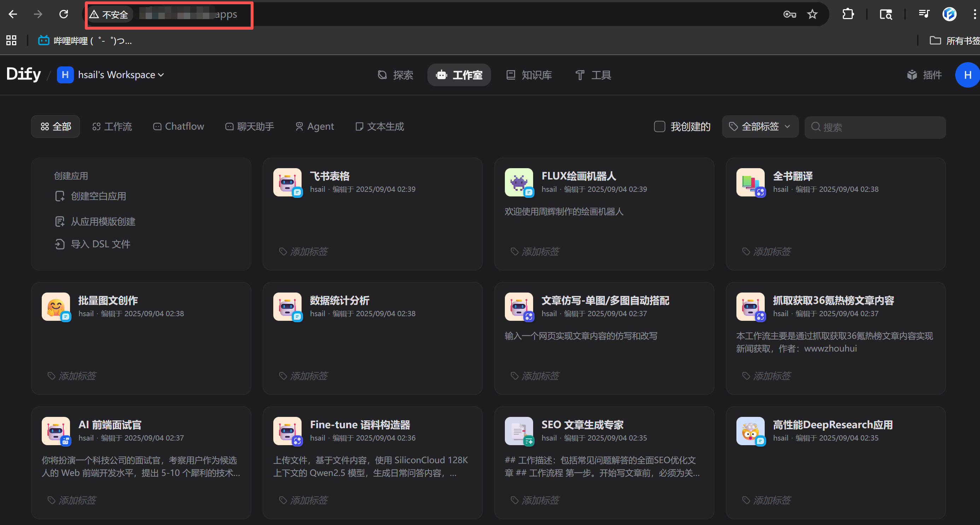Switch to the 工作室 tab
Screen dimensions: 980x525
click(x=459, y=75)
